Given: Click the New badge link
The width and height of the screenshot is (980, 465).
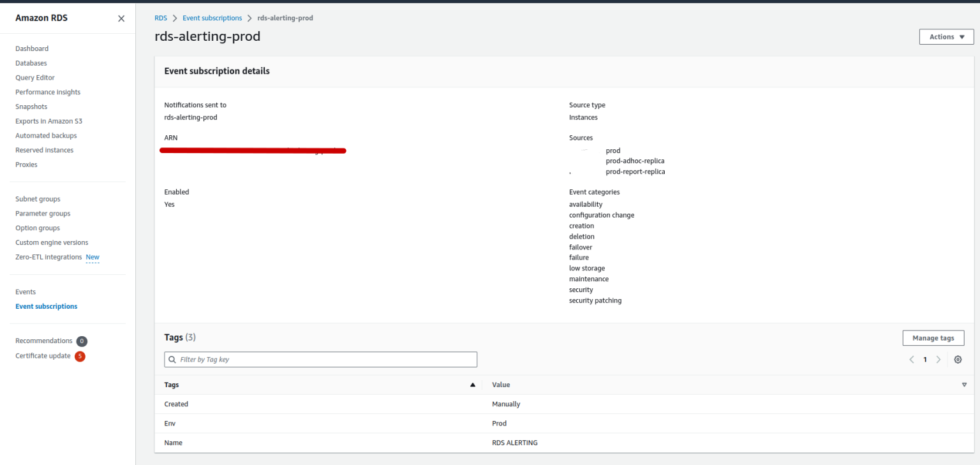Looking at the screenshot, I should click(93, 257).
